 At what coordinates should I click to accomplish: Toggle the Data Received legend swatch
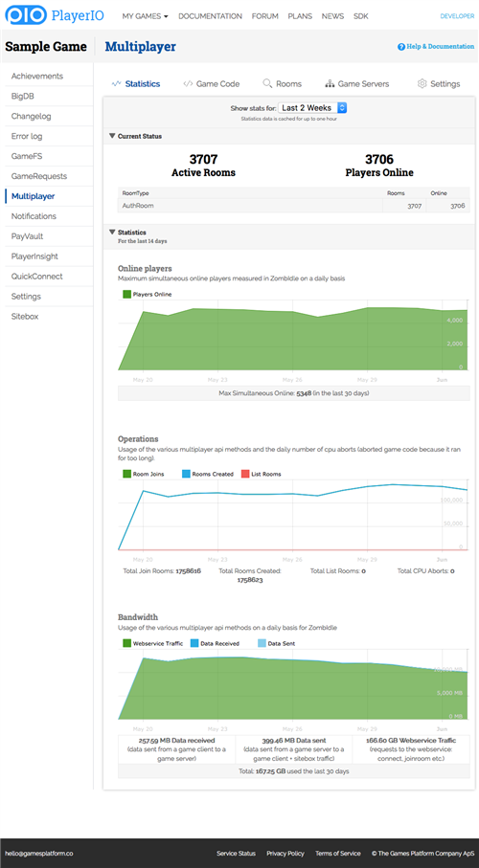click(194, 643)
